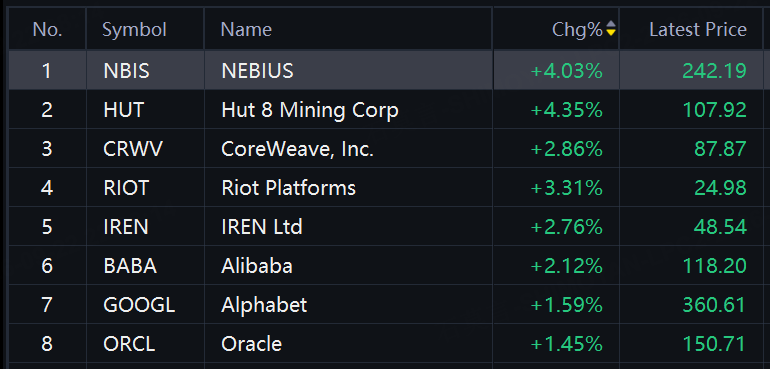Click the GOOGL ticker symbol
This screenshot has height=369, width=770.
click(x=139, y=305)
